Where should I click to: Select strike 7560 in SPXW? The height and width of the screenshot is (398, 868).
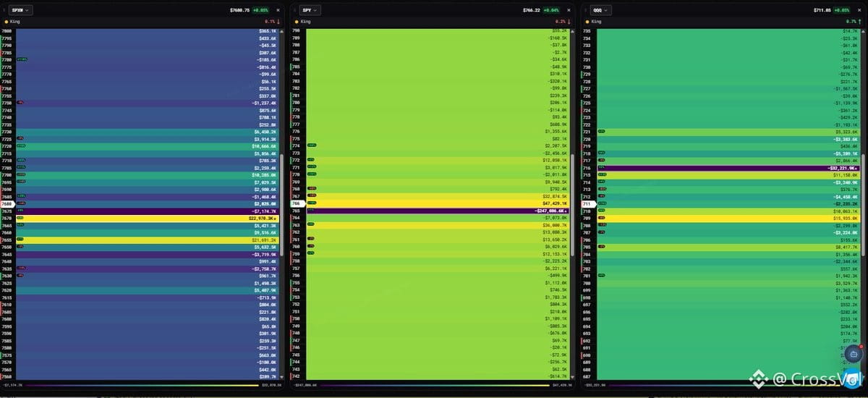[x=7, y=377]
